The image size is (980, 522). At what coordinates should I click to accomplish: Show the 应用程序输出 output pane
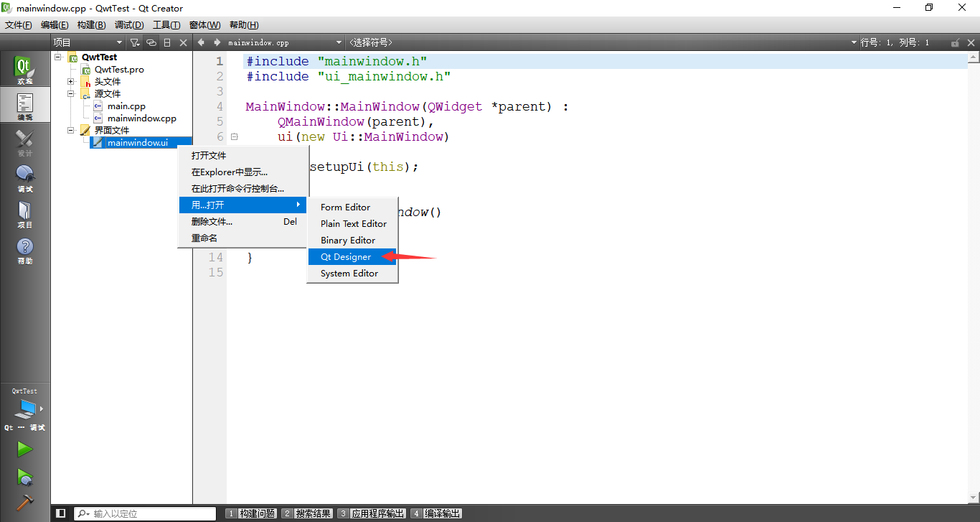372,513
